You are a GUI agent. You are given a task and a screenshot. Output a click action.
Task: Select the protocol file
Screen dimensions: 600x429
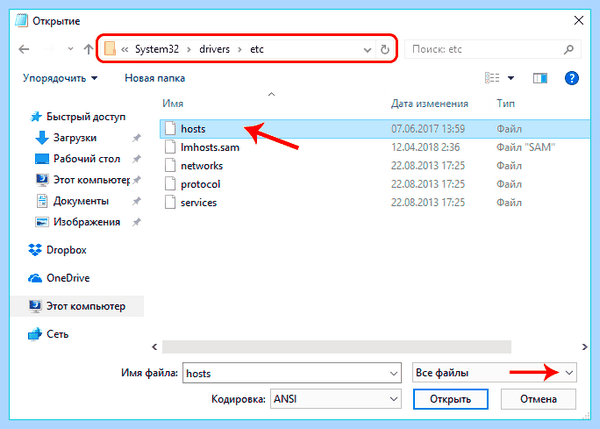[x=374, y=184]
